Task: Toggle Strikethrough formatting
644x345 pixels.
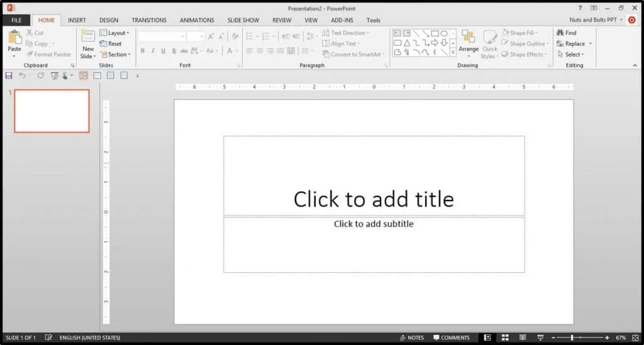Action: point(184,51)
